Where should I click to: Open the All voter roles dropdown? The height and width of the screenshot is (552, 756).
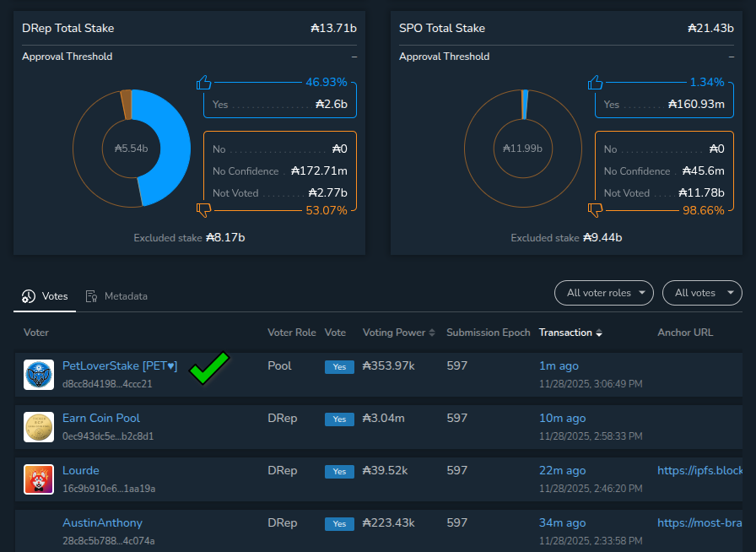(604, 293)
